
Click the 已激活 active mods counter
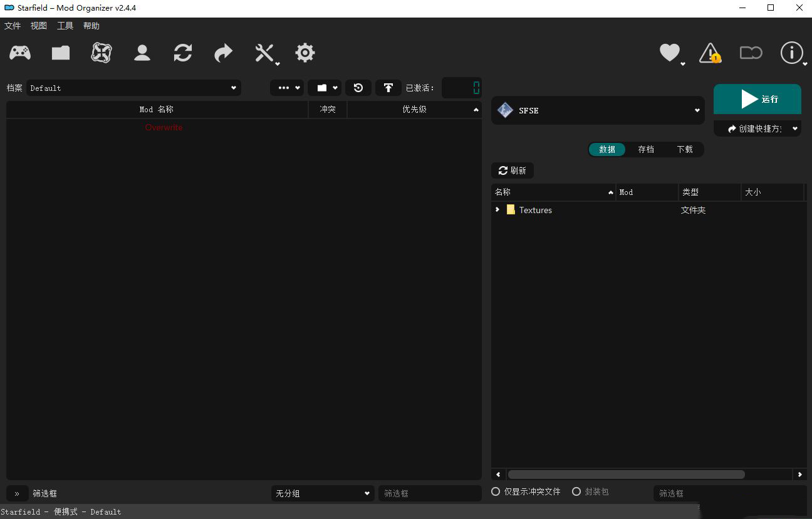tap(462, 88)
